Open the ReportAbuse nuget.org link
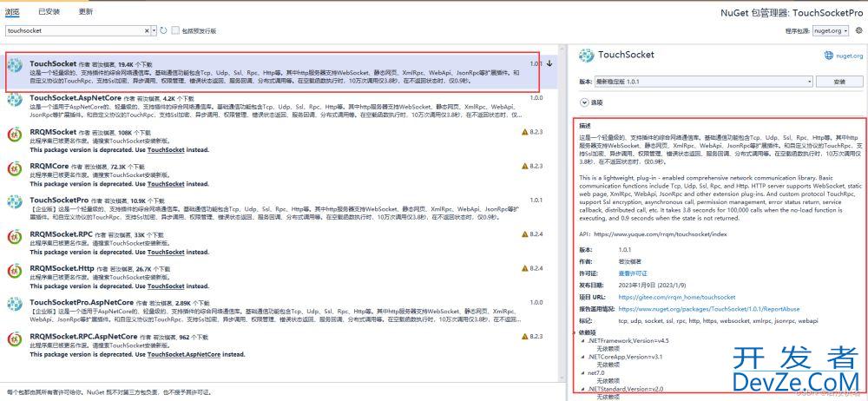This screenshot has height=401, width=868. click(708, 309)
